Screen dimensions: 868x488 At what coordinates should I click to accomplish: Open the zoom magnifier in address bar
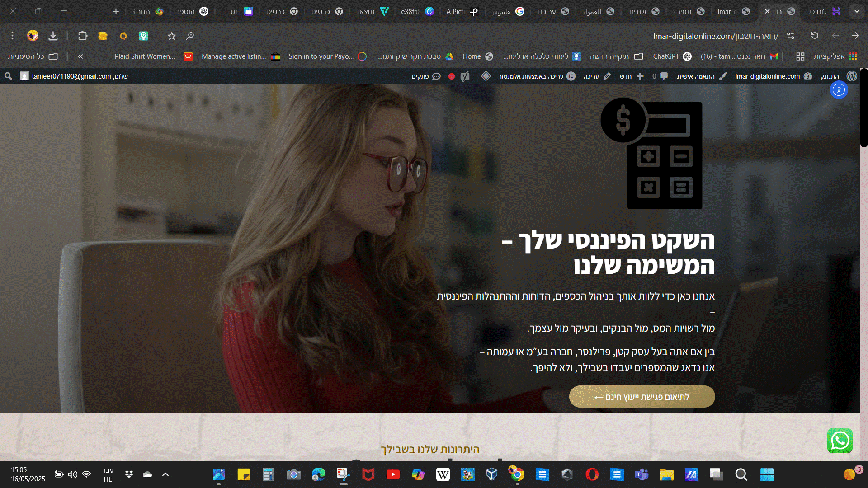(190, 36)
